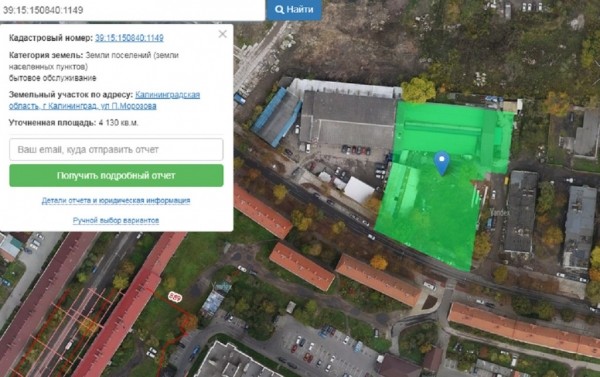This screenshot has height=377, width=600.
Task: Close the parcel info popup
Action: (223, 34)
